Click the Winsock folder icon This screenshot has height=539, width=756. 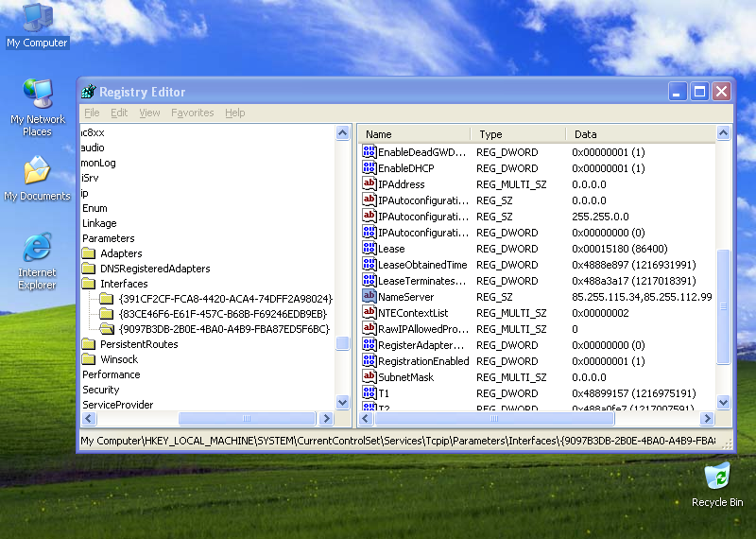pyautogui.click(x=89, y=359)
